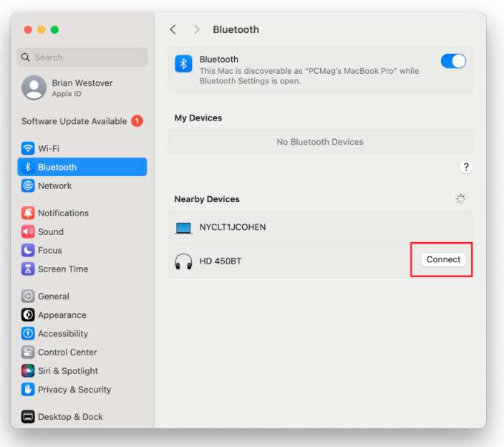Image resolution: width=504 pixels, height=447 pixels.
Task: Click the HD 450BT headphones icon
Action: tap(183, 261)
